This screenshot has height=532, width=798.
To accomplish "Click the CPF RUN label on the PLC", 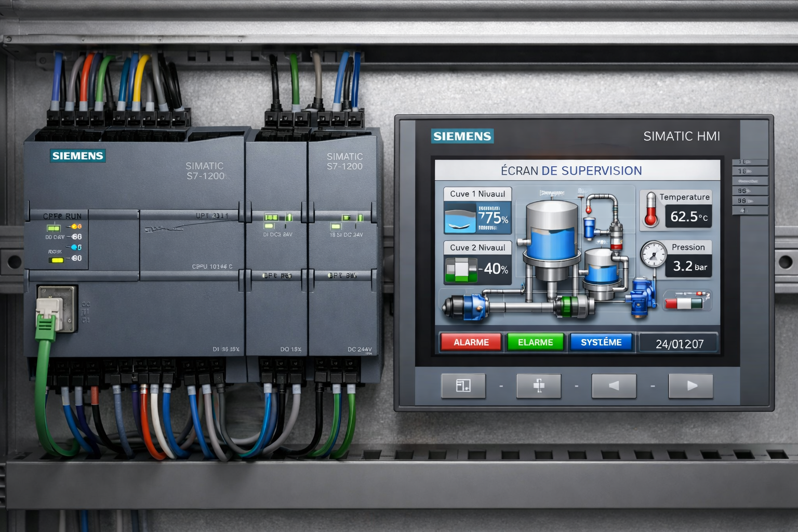I will tap(62, 216).
